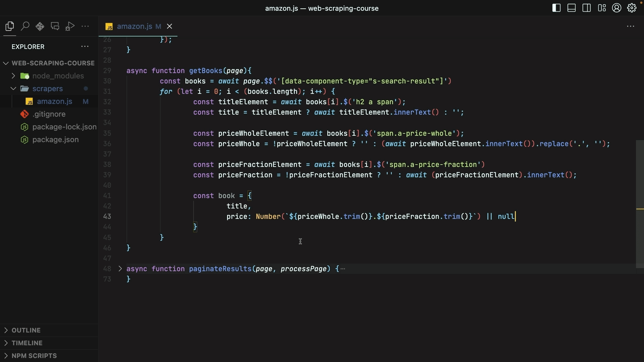This screenshot has height=362, width=644.
Task: Select the amazon.js editor tab
Action: coord(138,26)
